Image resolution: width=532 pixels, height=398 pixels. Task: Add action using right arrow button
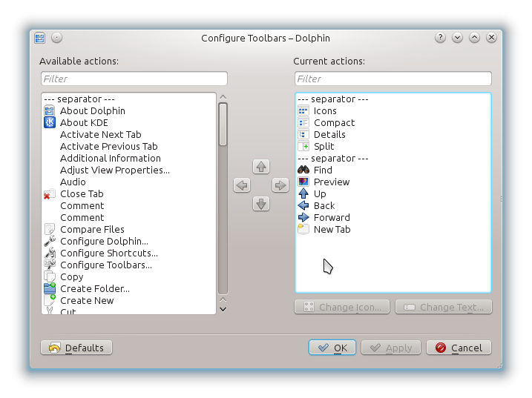pyautogui.click(x=280, y=185)
